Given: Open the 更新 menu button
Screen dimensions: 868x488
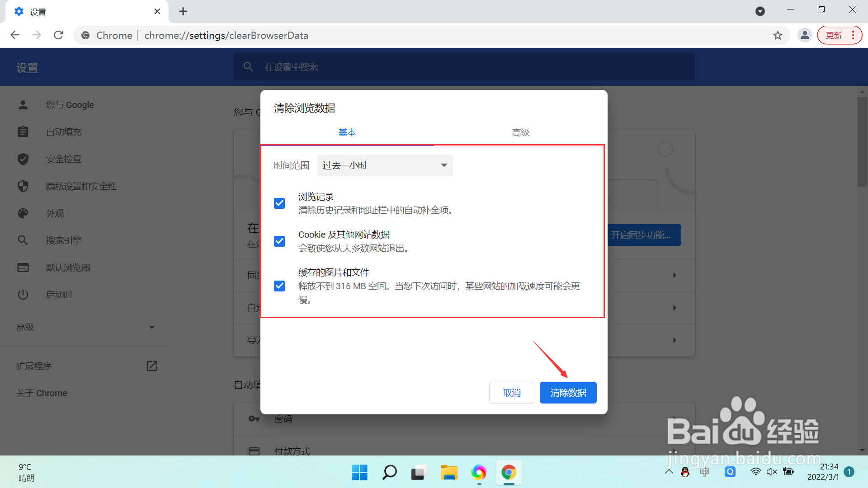Looking at the screenshot, I should (840, 35).
